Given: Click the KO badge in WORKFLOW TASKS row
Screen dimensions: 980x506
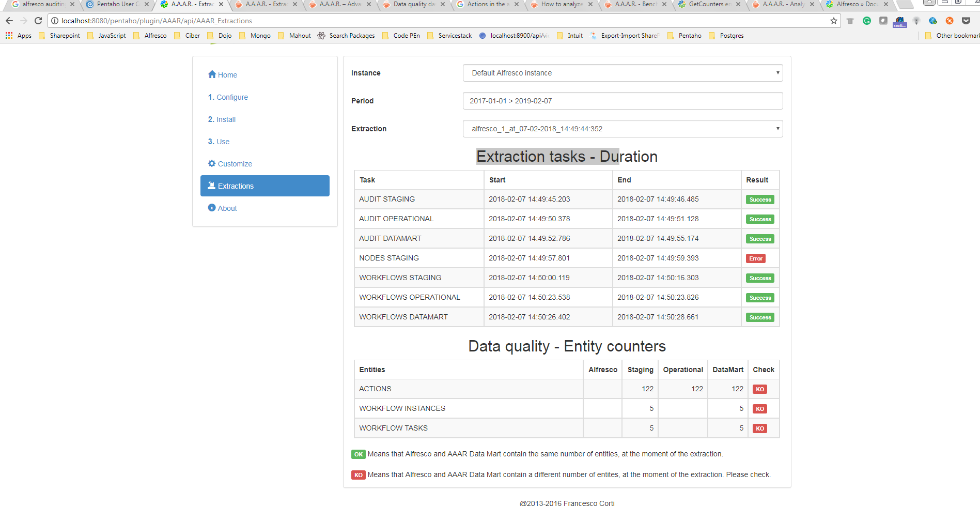Looking at the screenshot, I should (760, 428).
